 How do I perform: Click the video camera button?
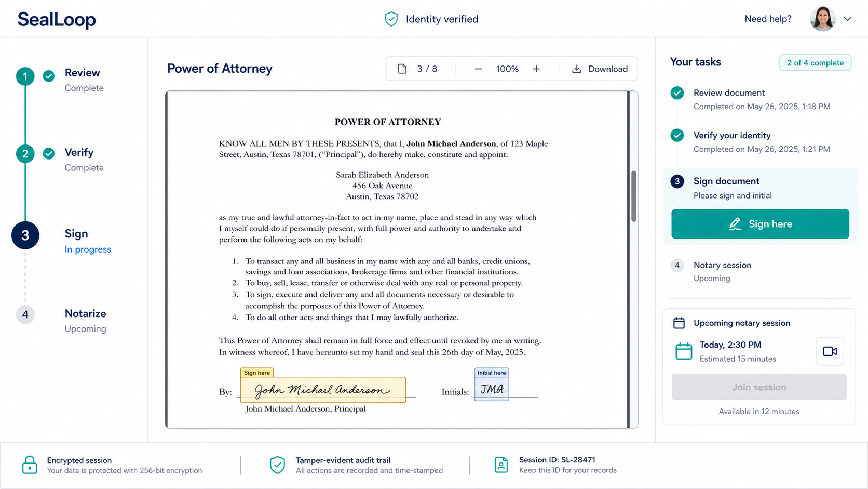pos(830,351)
